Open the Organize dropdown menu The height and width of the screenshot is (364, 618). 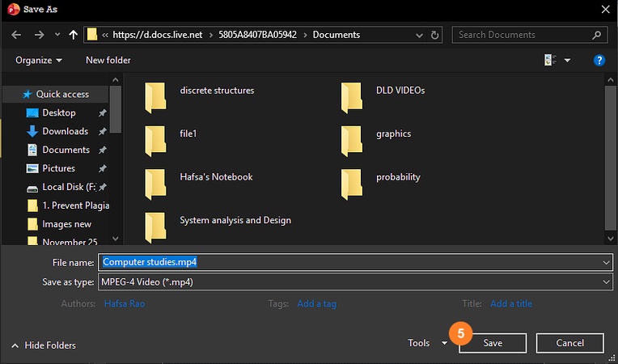(39, 60)
